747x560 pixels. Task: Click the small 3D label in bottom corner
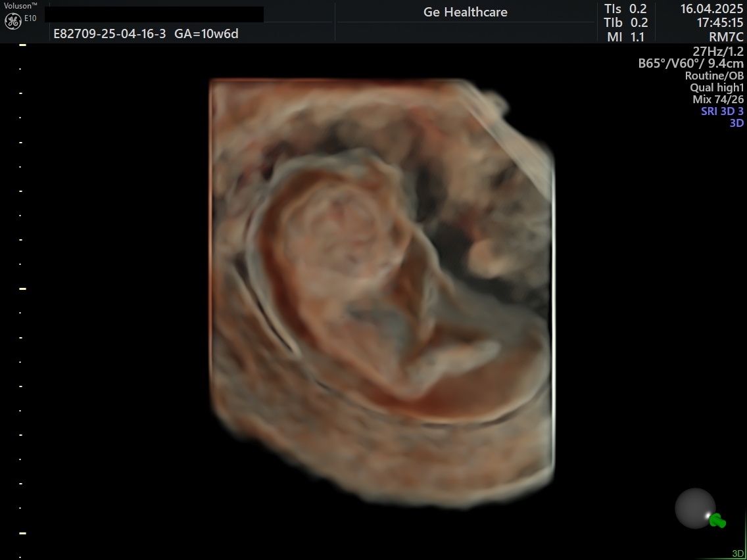click(738, 553)
